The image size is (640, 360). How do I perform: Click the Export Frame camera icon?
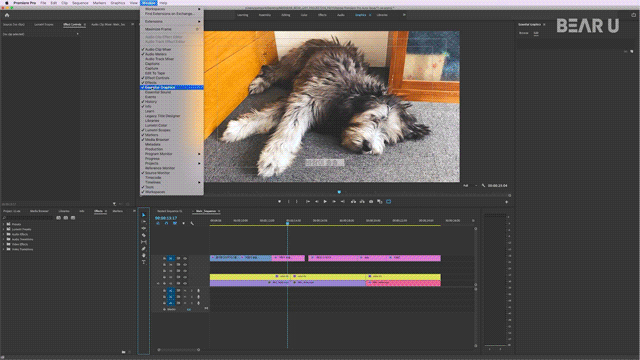[x=371, y=201]
